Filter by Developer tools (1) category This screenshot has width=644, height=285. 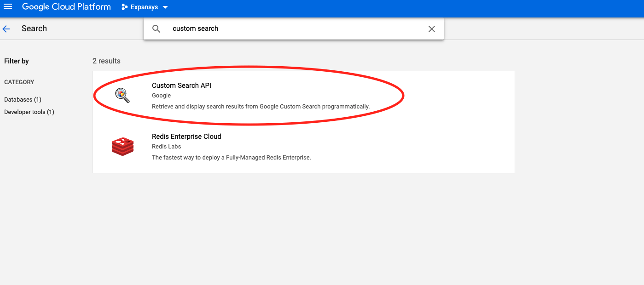click(x=29, y=112)
